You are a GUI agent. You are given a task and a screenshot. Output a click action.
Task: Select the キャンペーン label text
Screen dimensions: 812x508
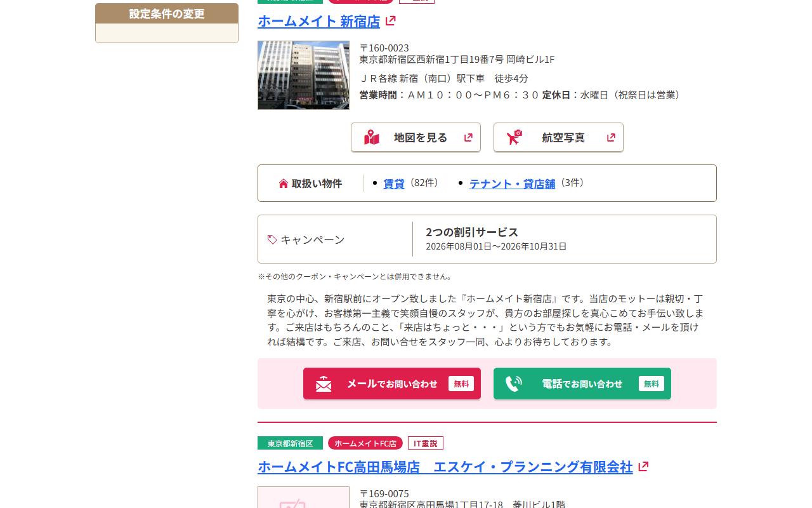[313, 239]
